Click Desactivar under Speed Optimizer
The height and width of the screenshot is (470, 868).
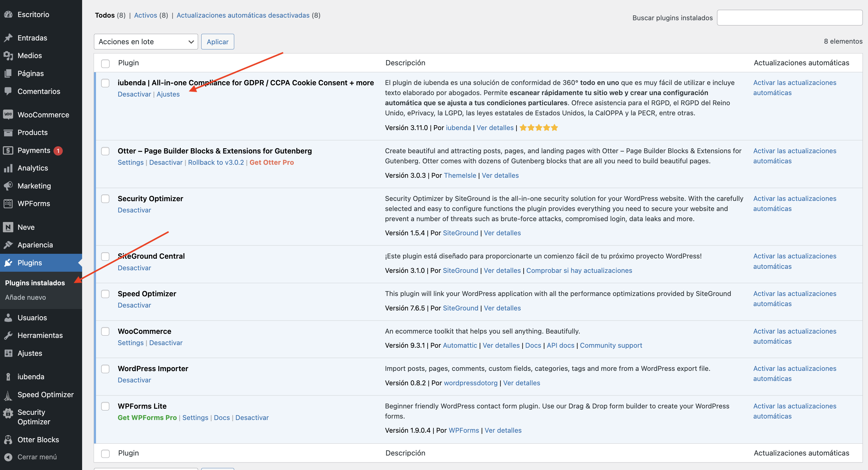(134, 305)
